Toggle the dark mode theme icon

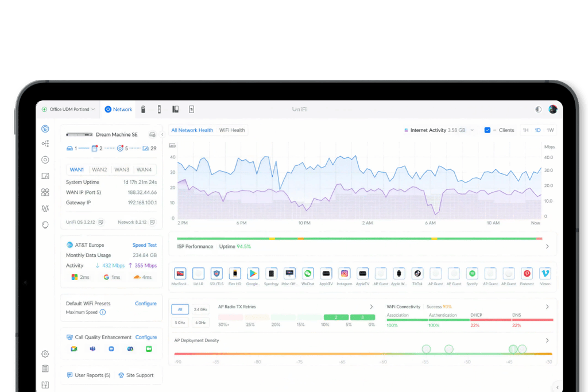[538, 110]
